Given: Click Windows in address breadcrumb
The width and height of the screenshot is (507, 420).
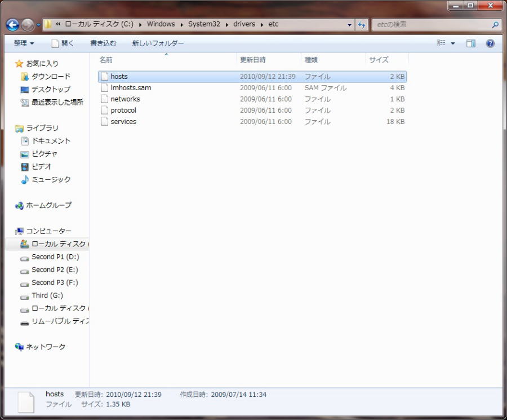Looking at the screenshot, I should click(161, 24).
